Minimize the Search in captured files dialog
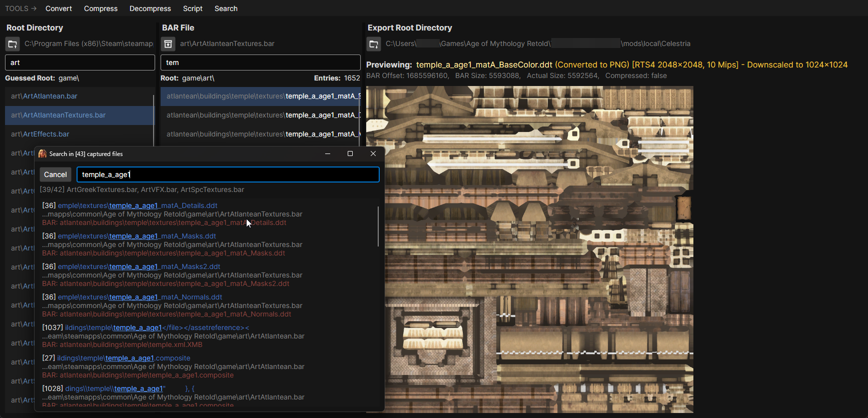The image size is (868, 418). pyautogui.click(x=328, y=153)
